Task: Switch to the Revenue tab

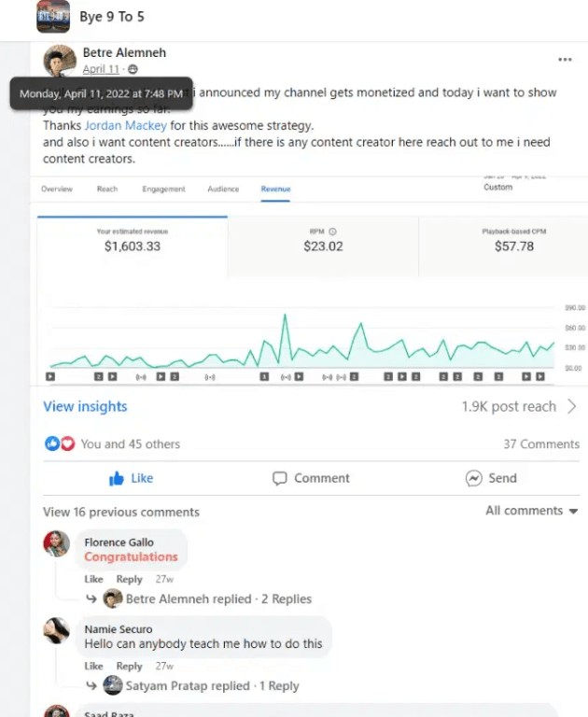Action: pyautogui.click(x=275, y=190)
